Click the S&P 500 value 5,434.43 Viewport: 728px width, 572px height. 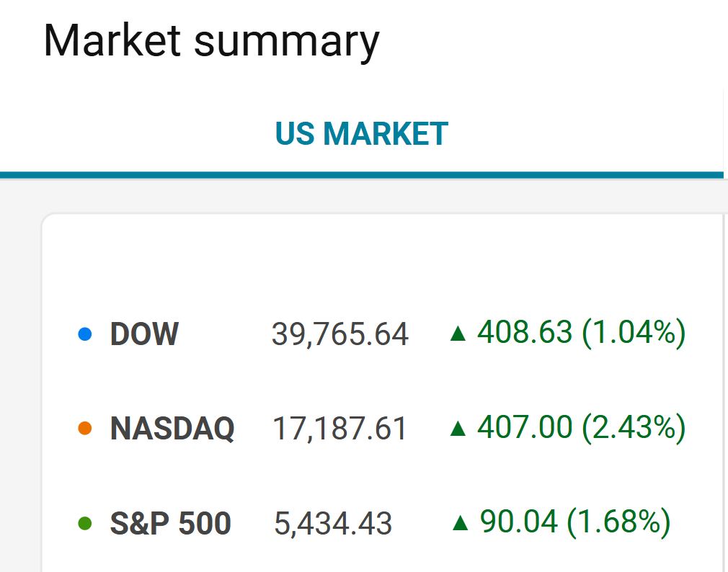pos(333,523)
